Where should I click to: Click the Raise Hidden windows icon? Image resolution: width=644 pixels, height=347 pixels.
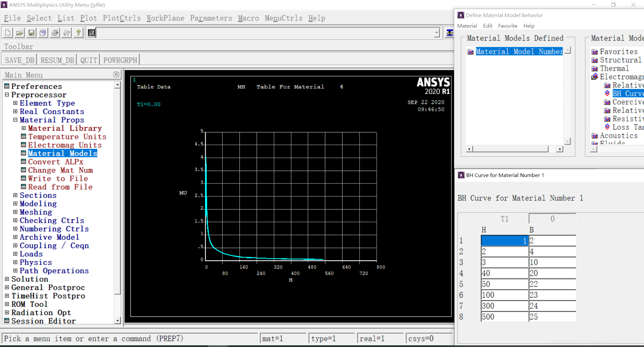(449, 33)
